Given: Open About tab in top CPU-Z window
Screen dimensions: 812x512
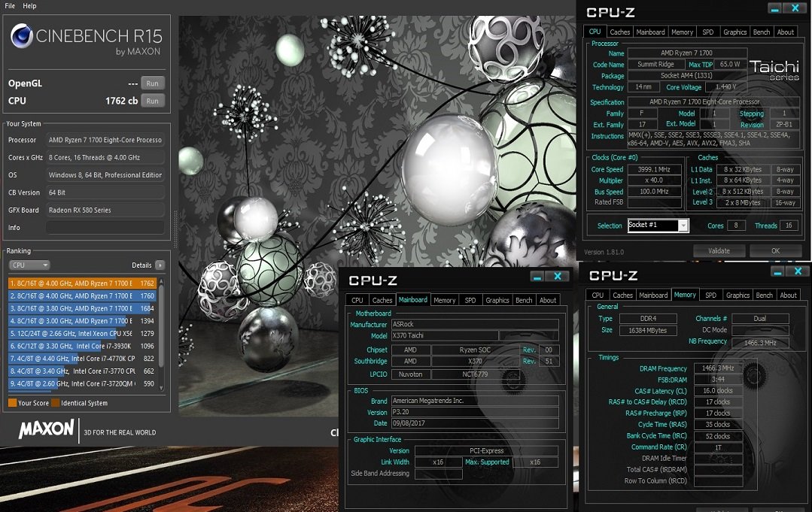Looking at the screenshot, I should point(786,32).
